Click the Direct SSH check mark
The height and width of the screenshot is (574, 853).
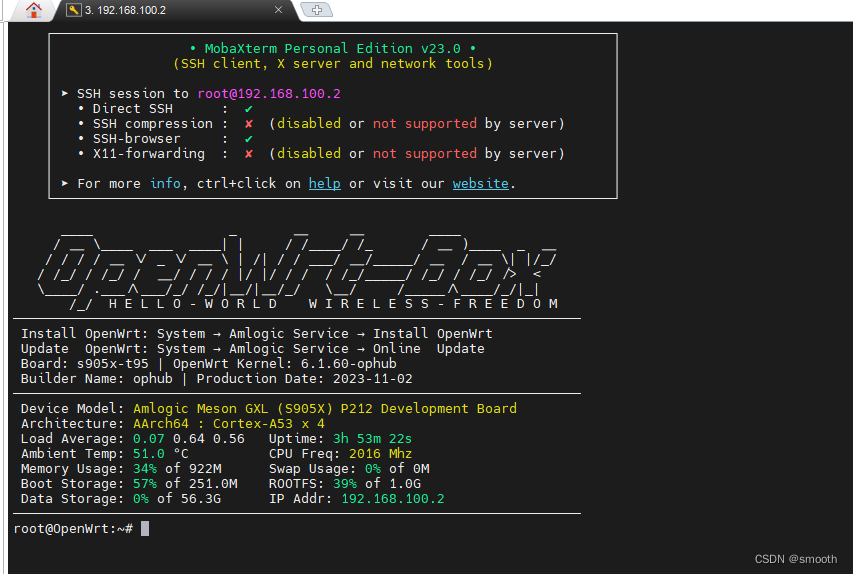(x=249, y=109)
